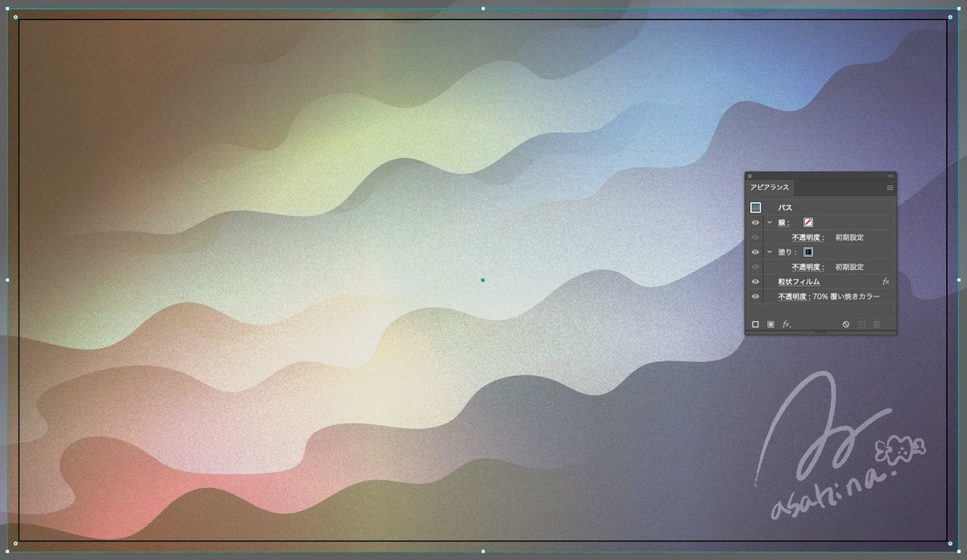Open 不透明度 link under the 塗り row
Image resolution: width=967 pixels, height=560 pixels.
click(x=807, y=267)
